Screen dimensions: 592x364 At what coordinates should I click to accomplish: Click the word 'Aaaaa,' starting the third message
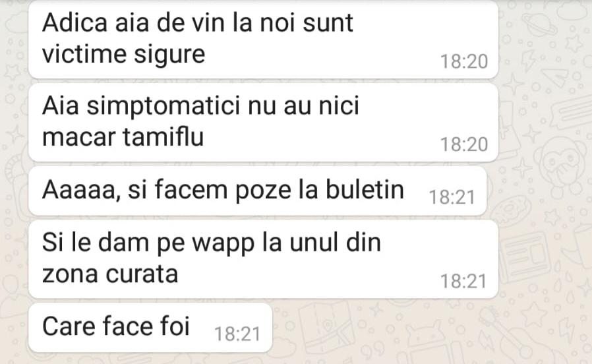point(81,190)
